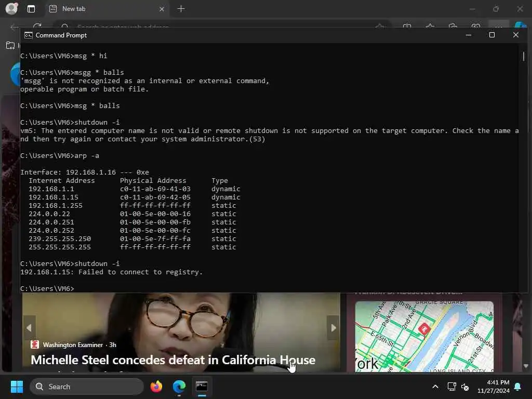Open the traffic map thumbnail

pos(424,336)
